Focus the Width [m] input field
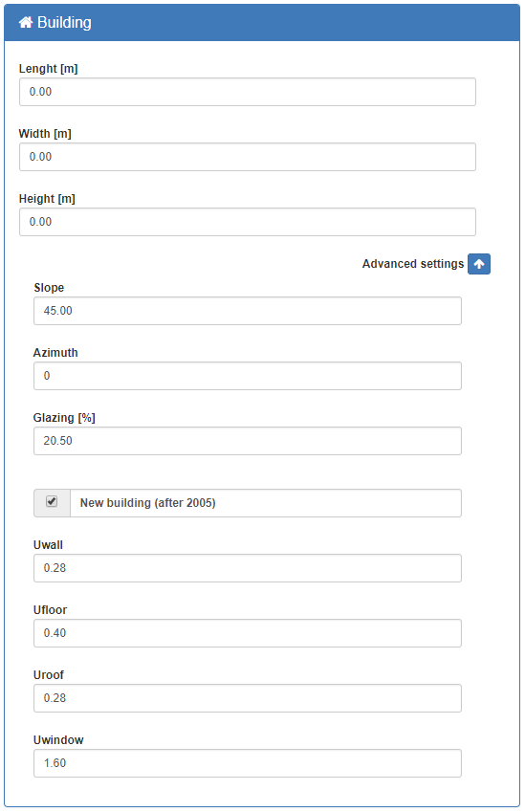The image size is (525, 812). pos(248,157)
